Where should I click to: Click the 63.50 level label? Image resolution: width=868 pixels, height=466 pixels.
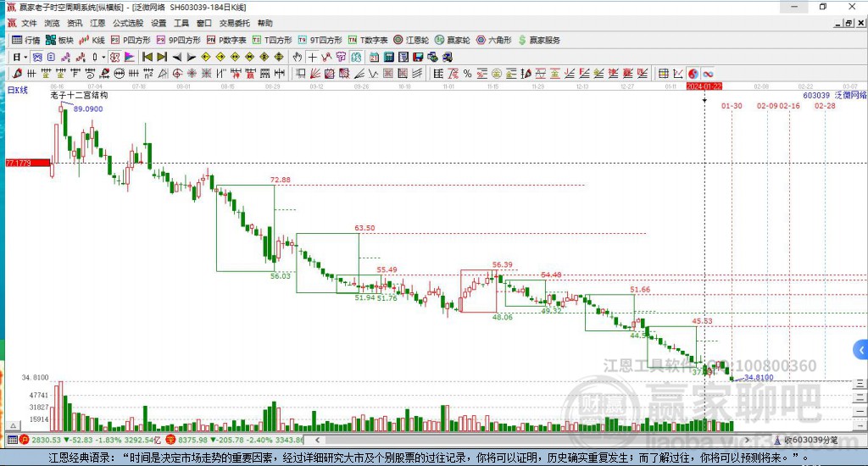pyautogui.click(x=364, y=228)
